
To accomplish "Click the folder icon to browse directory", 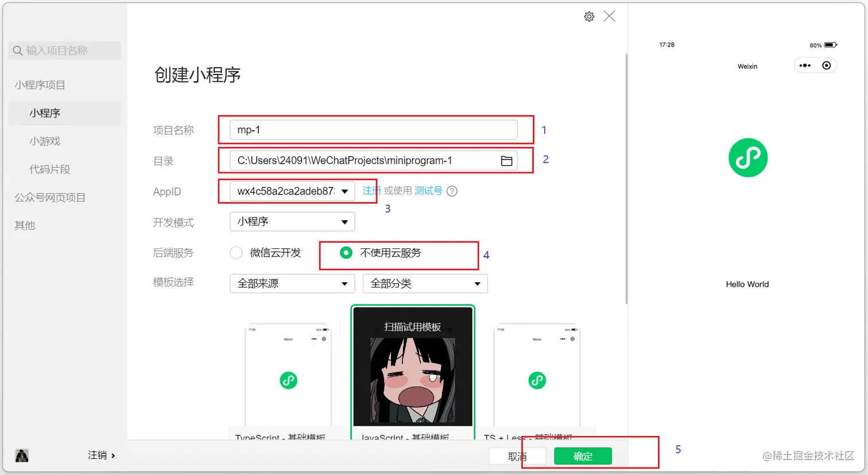I will click(x=506, y=161).
